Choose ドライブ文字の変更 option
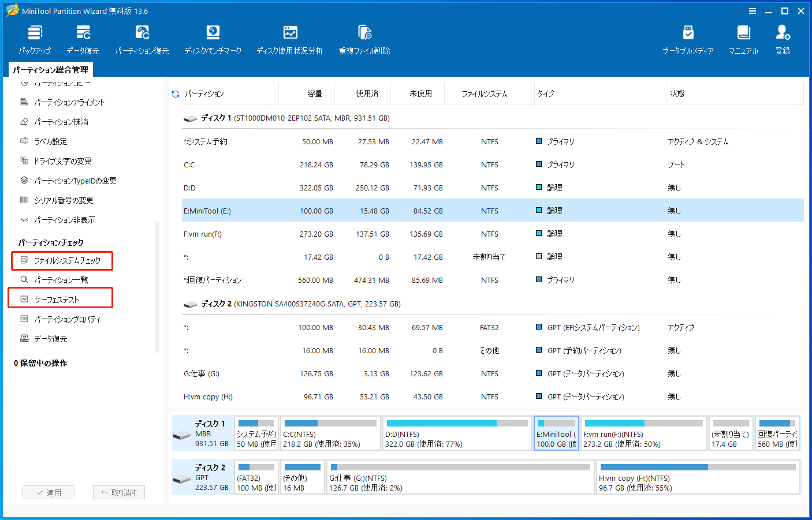This screenshot has height=520, width=812. tap(62, 161)
